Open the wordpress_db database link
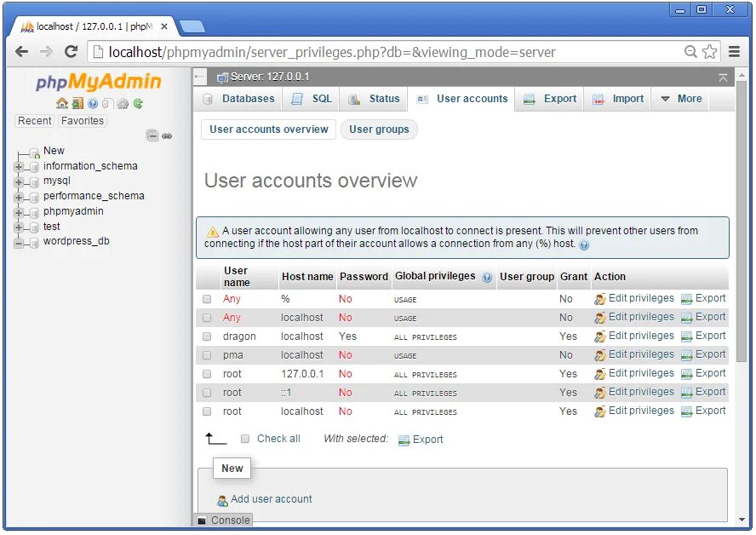Viewport: 756px width, 535px height. pos(76,241)
